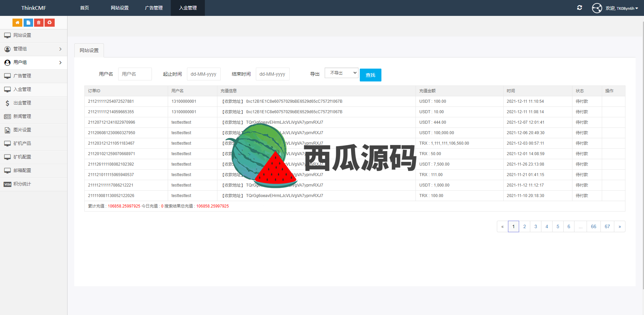Click the next page » arrow
Viewport: 644px width, 315px height.
pyautogui.click(x=620, y=226)
